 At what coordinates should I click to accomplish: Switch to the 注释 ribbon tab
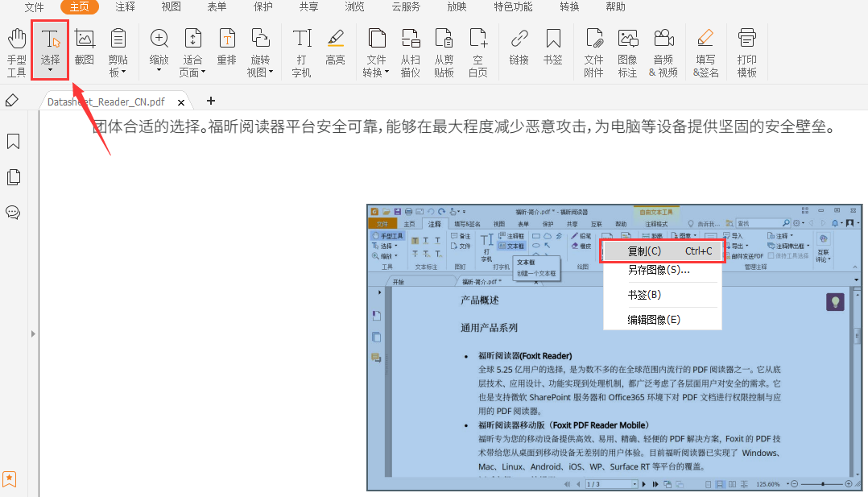125,7
